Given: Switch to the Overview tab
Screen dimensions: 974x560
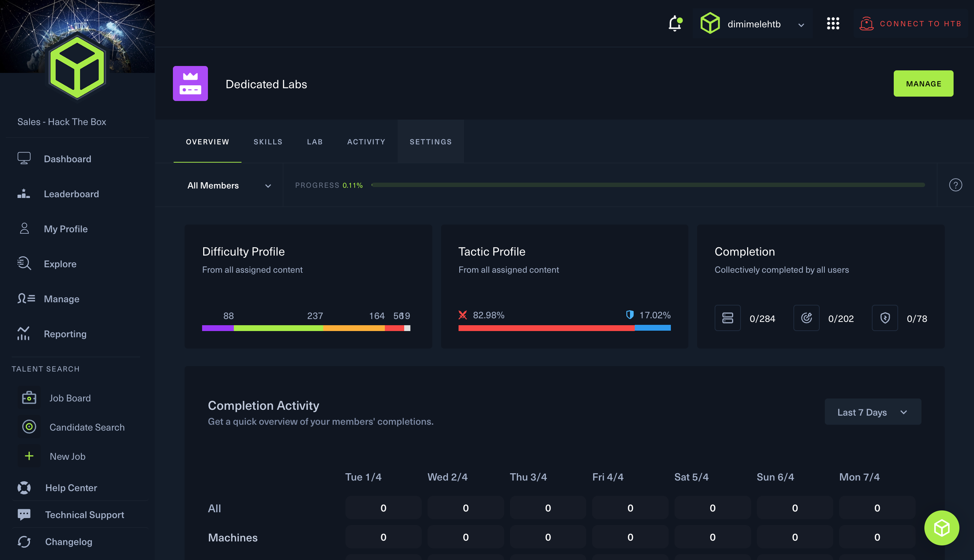Looking at the screenshot, I should pyautogui.click(x=208, y=141).
